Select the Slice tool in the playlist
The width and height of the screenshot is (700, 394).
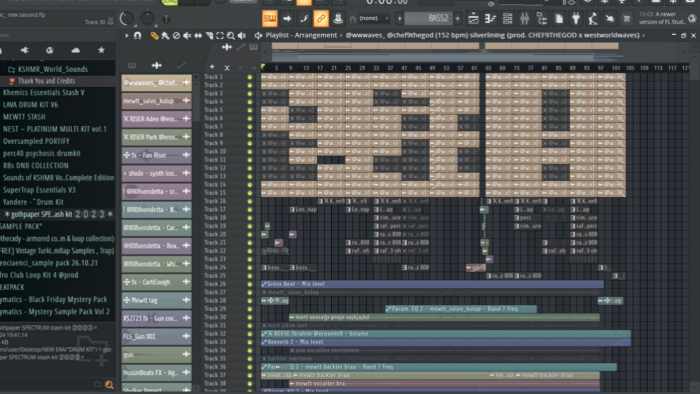[209, 36]
